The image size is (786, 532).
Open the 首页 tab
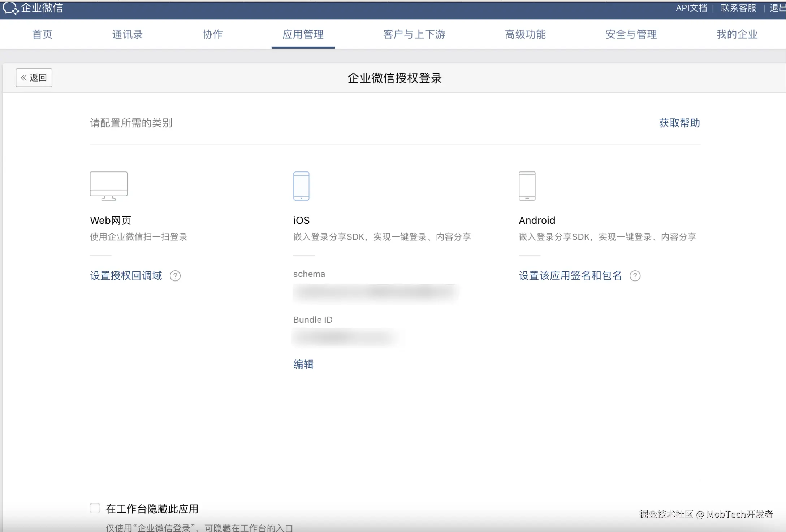coord(42,34)
